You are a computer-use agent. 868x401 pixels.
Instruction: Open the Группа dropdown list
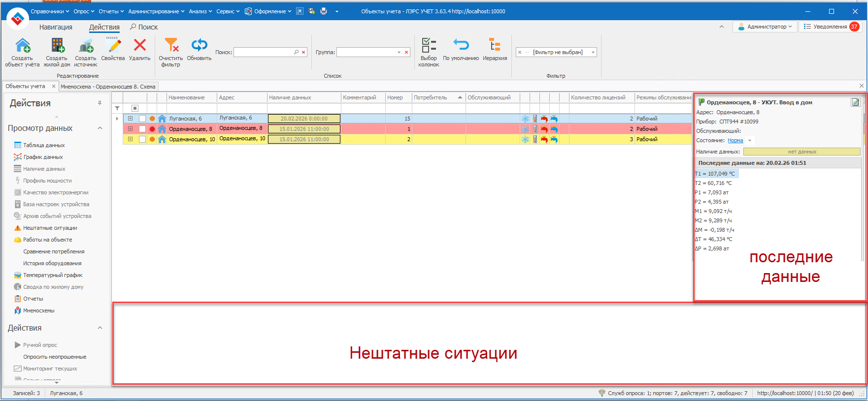pos(399,52)
